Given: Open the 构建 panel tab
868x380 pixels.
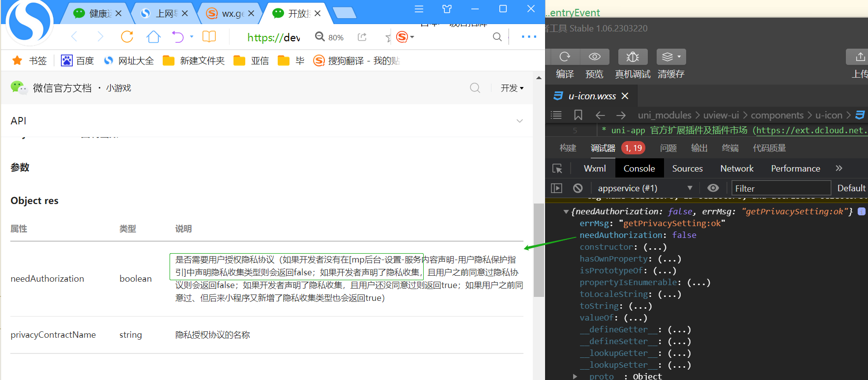Looking at the screenshot, I should point(568,148).
